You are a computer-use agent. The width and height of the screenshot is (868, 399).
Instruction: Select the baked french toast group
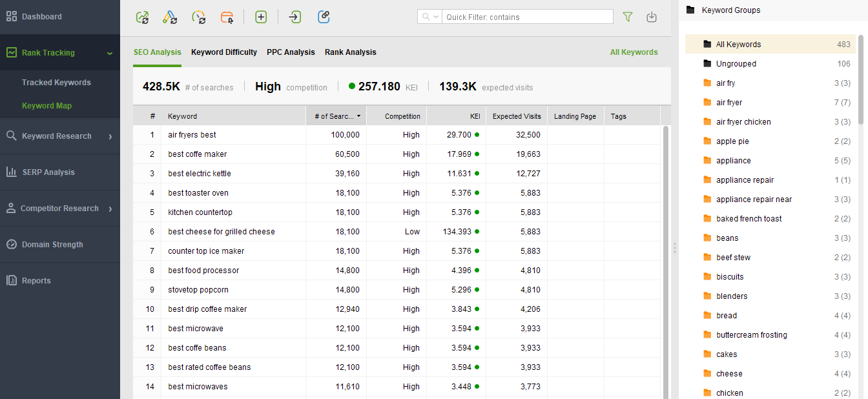point(770,219)
